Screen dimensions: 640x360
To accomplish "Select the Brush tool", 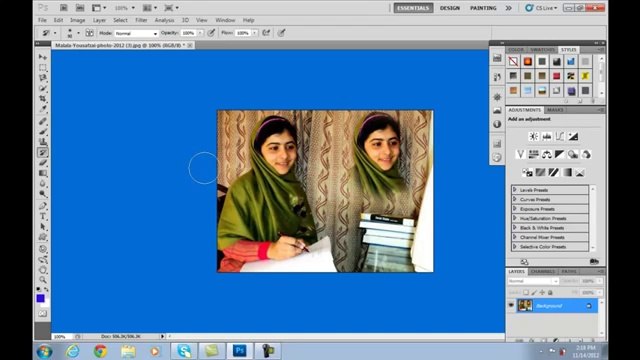I will tap(43, 131).
